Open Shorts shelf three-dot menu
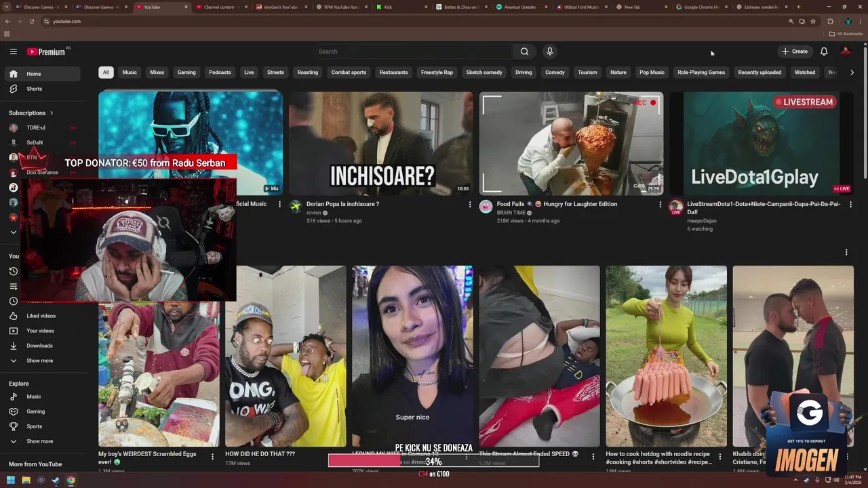The image size is (868, 488). point(846,252)
